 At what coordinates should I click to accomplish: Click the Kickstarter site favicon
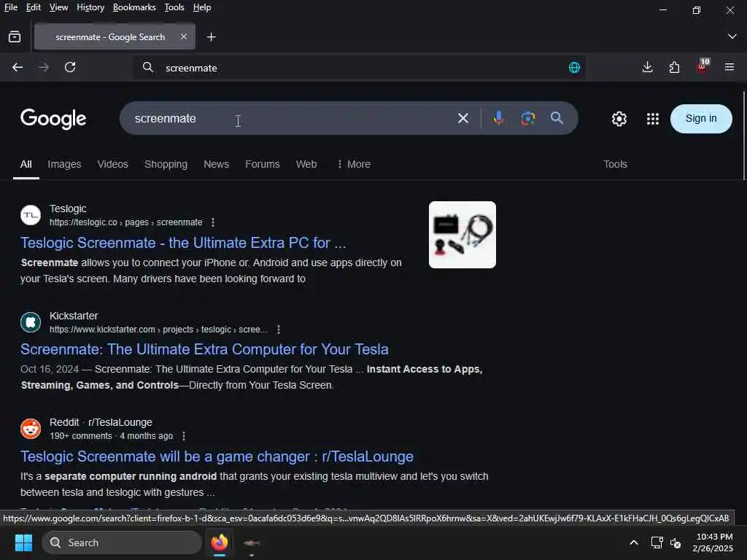(x=31, y=322)
